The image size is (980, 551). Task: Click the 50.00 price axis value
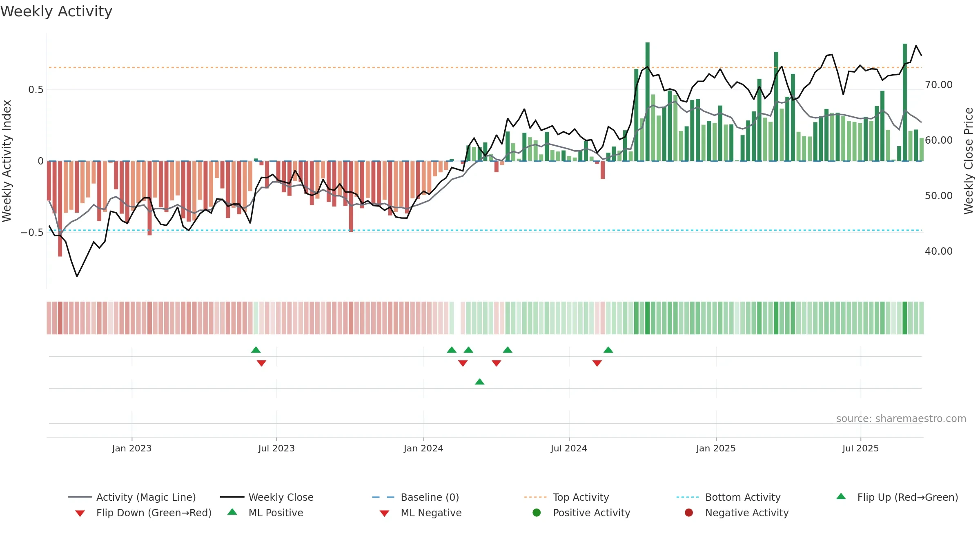point(939,196)
